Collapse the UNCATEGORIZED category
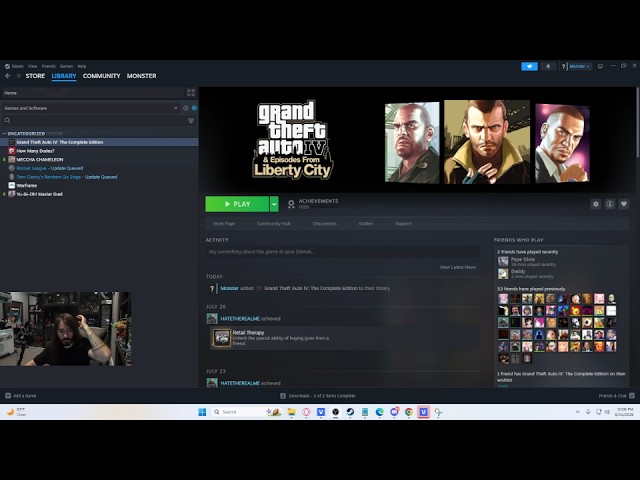This screenshot has height=480, width=640. [4, 133]
